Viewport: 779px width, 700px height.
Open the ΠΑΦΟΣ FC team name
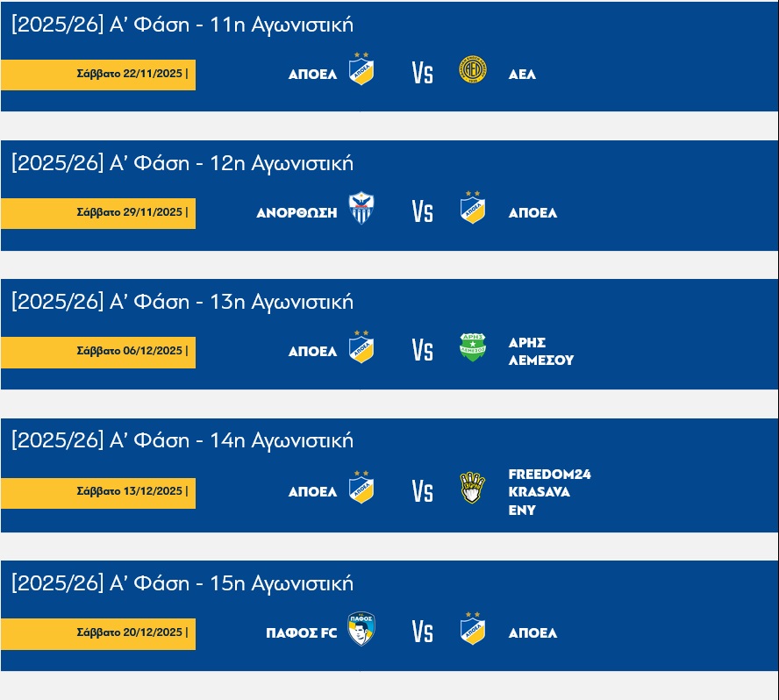click(x=301, y=633)
